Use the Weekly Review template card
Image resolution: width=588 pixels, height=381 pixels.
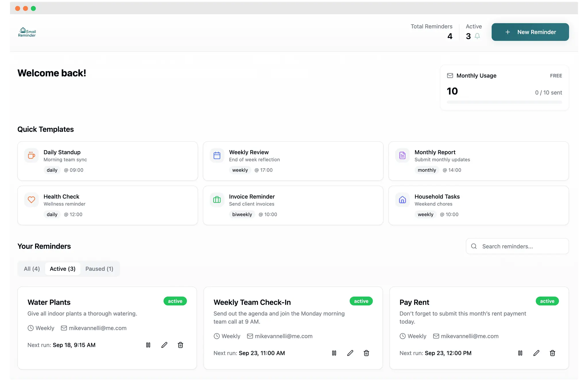pyautogui.click(x=293, y=161)
